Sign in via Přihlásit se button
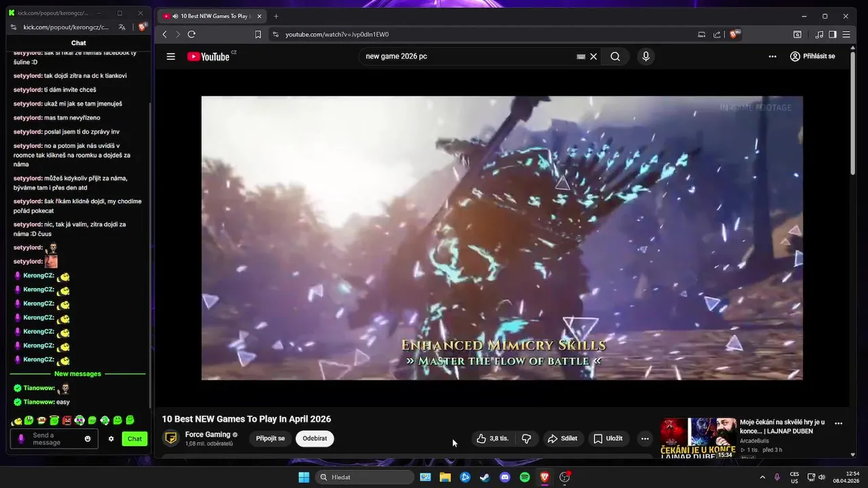This screenshot has height=488, width=868. pos(812,56)
